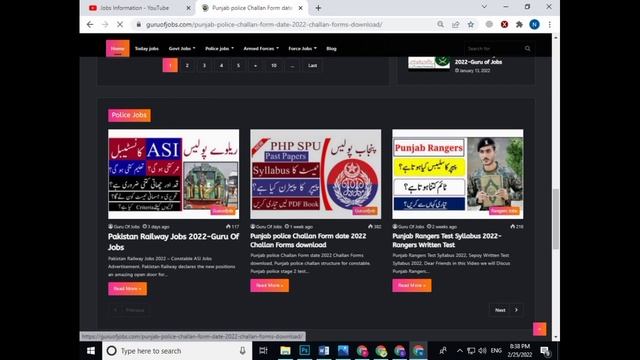Click Read More under Pakistan Railway Jobs
The image size is (640, 360).
127,289
